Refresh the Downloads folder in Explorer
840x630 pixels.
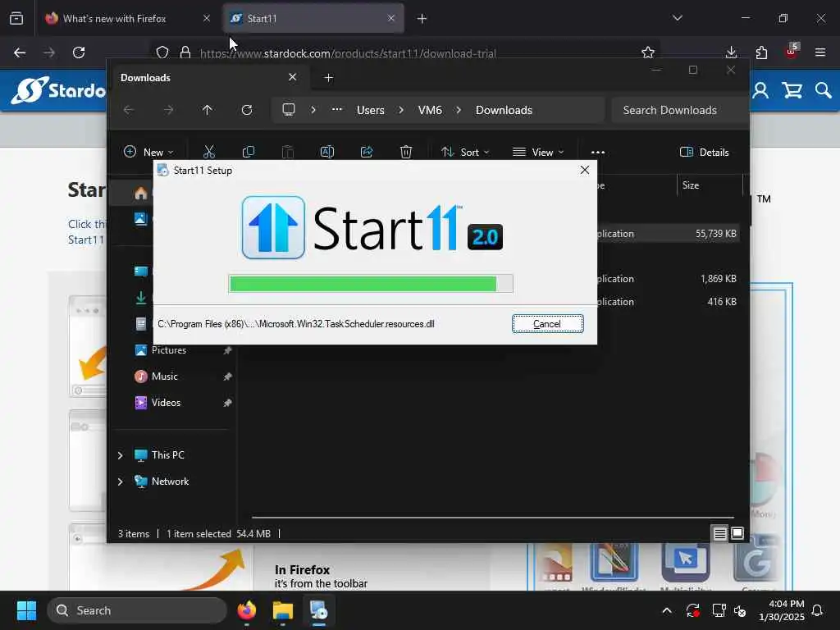coord(247,110)
